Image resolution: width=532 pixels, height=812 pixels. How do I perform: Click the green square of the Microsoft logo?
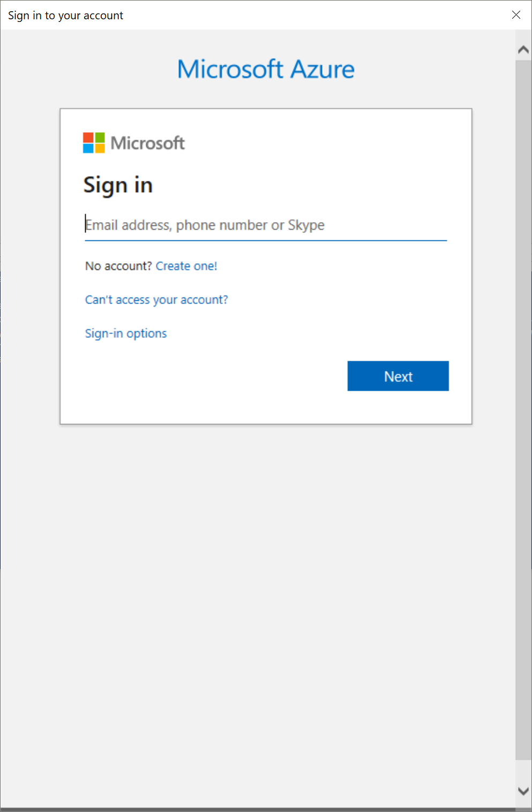point(100,138)
